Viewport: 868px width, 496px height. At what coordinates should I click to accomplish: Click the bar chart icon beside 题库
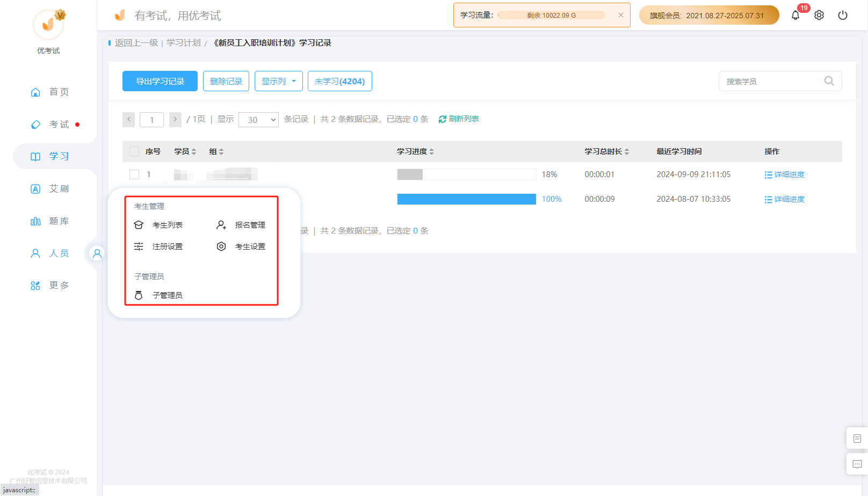coord(35,221)
